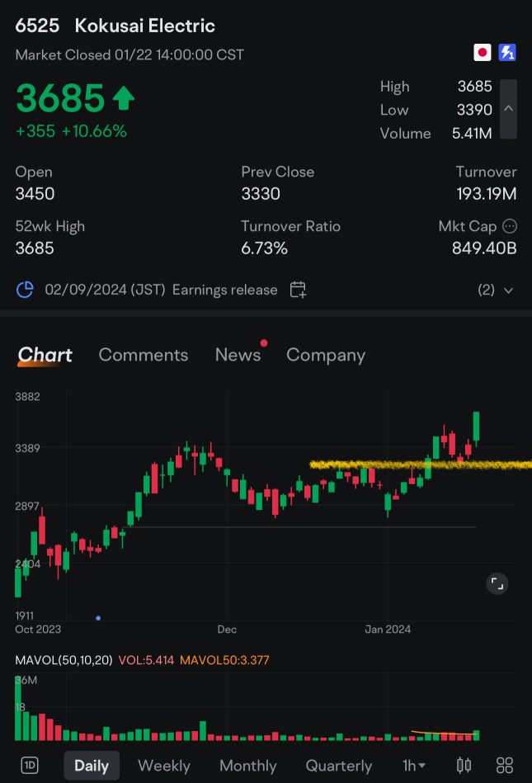
Task: Tap the Turnover Ratio 6.73% value
Action: [265, 248]
